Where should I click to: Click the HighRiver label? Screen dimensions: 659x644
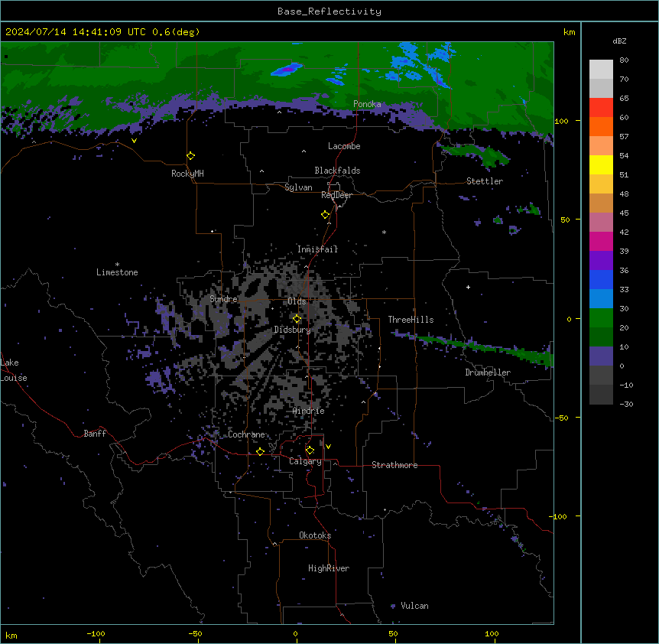[329, 568]
